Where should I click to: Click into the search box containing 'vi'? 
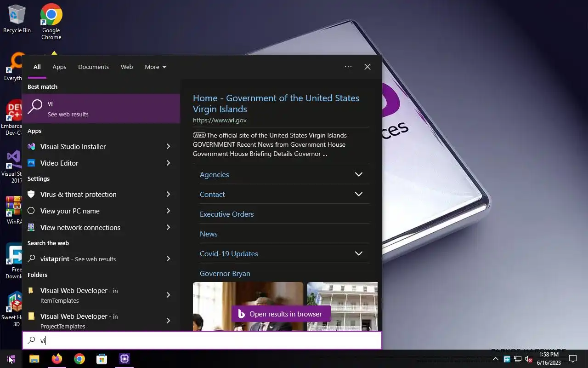click(202, 340)
